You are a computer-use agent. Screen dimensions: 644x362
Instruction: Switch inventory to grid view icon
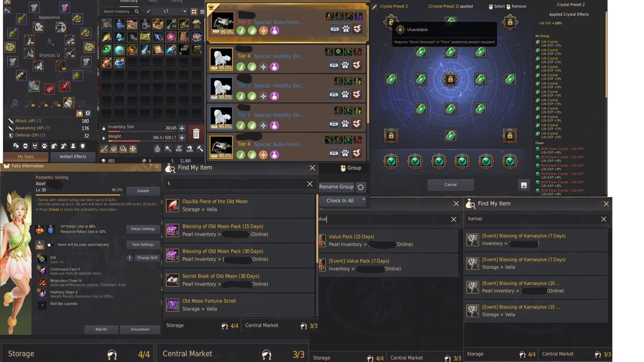[194, 11]
